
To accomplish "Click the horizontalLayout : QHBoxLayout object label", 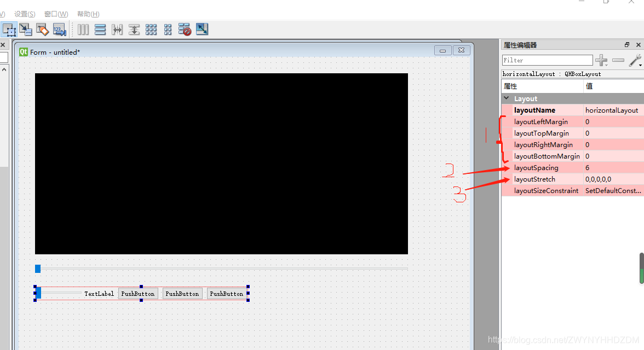I will pos(551,74).
